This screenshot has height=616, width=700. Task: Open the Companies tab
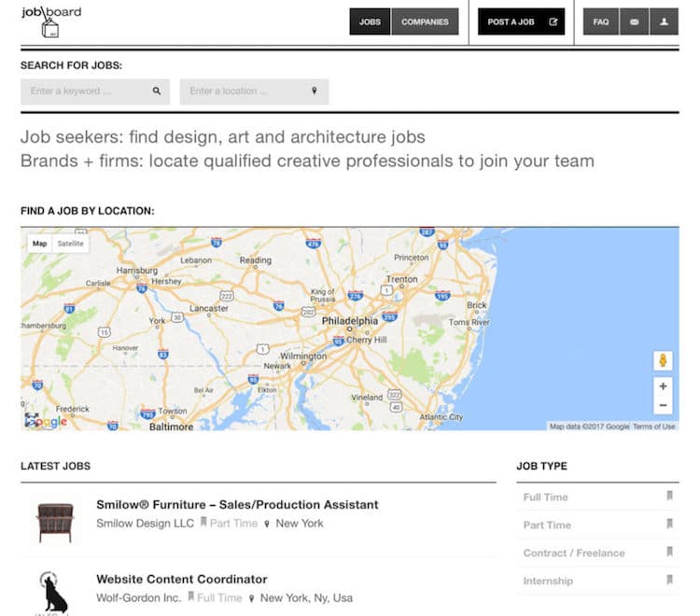pyautogui.click(x=425, y=21)
